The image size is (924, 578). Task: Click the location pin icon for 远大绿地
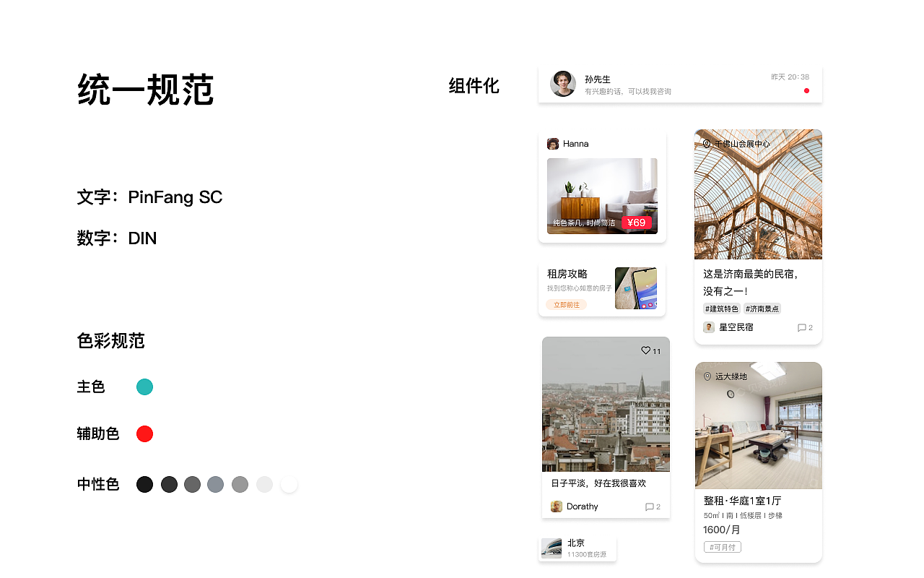point(707,376)
